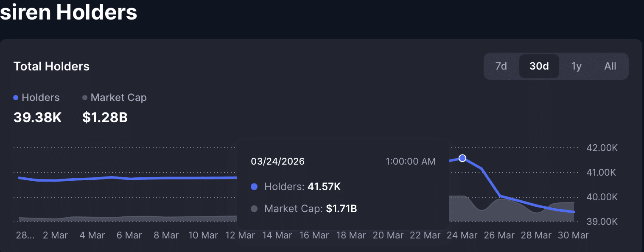The image size is (644, 252).
Task: Click the 41.57K Holders figure inside the tooltip
Action: pos(324,187)
